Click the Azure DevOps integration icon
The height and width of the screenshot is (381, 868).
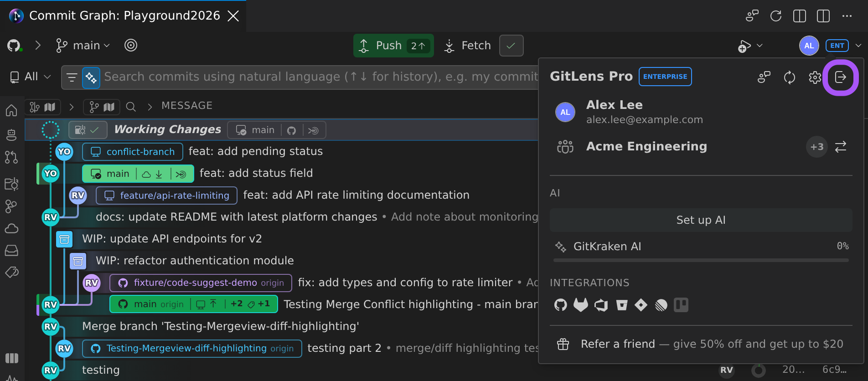[x=601, y=305]
